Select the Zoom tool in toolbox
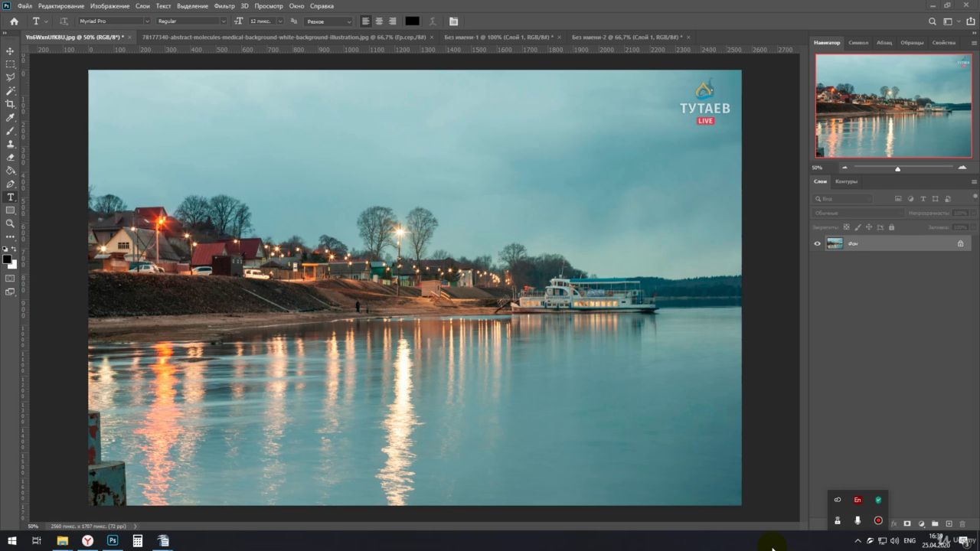 click(10, 223)
